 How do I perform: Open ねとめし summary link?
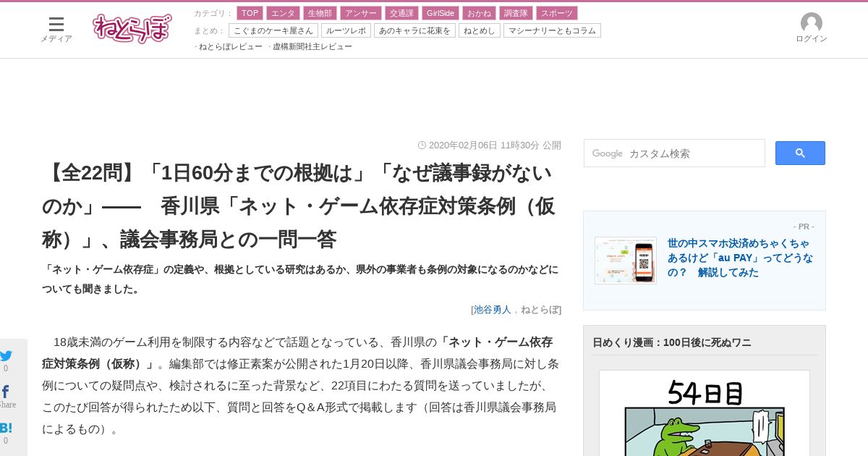coord(480,30)
